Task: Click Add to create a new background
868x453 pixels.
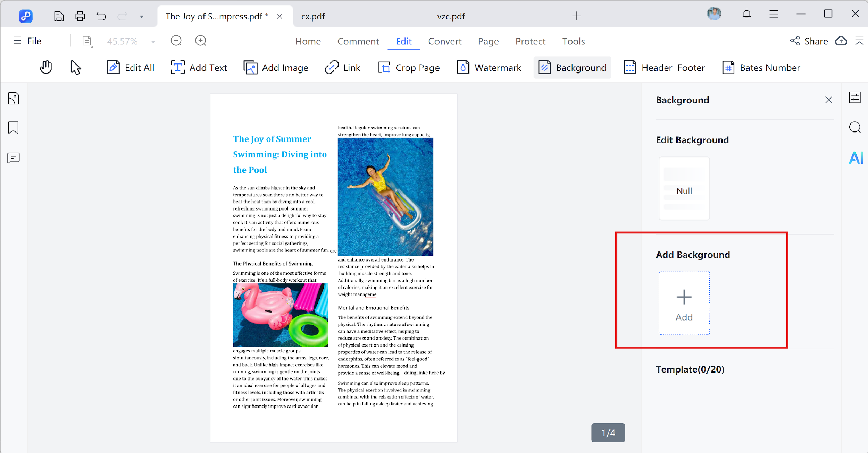Action: click(684, 303)
